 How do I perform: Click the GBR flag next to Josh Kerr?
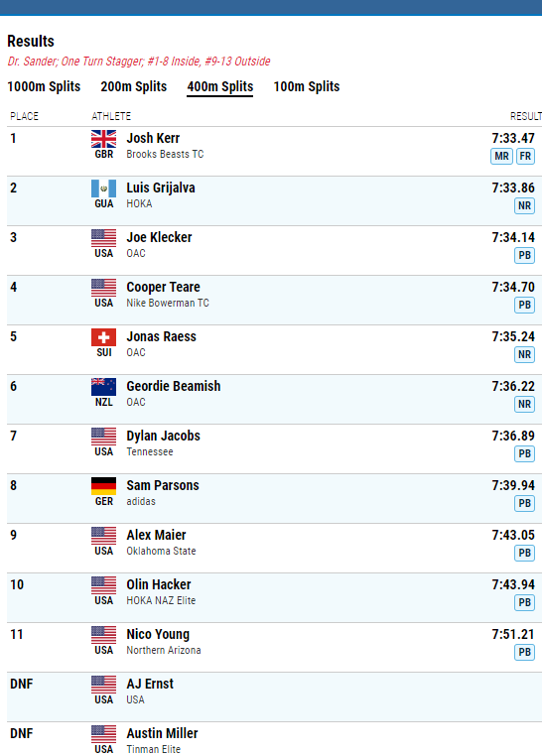103,139
